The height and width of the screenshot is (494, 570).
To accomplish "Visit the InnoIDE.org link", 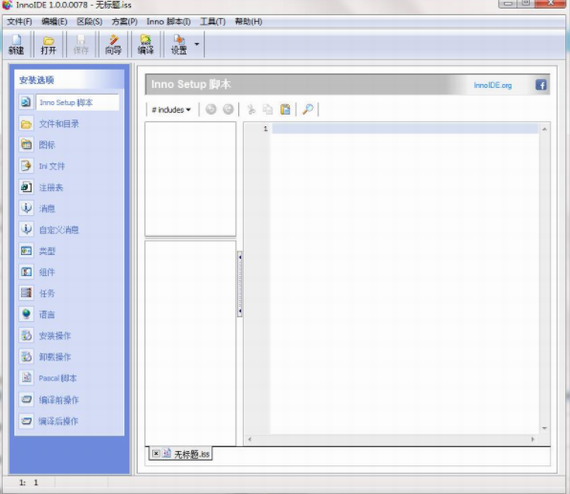I will tap(493, 85).
